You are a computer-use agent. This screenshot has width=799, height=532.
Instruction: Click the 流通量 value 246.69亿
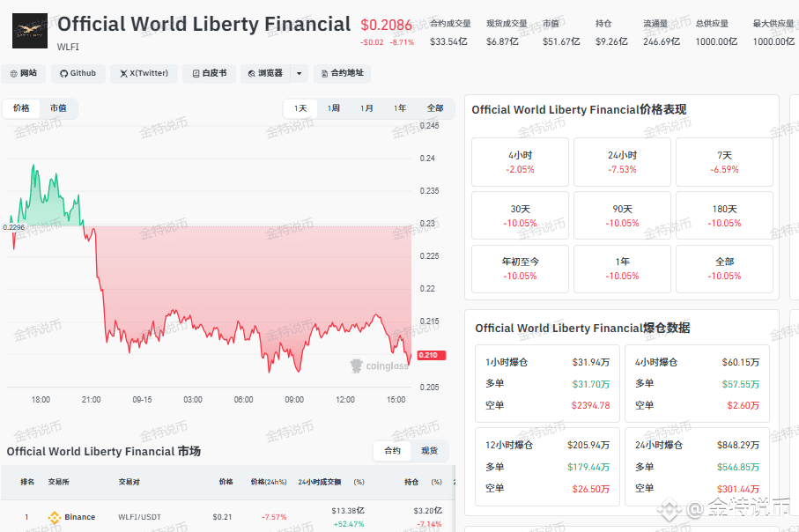662,41
